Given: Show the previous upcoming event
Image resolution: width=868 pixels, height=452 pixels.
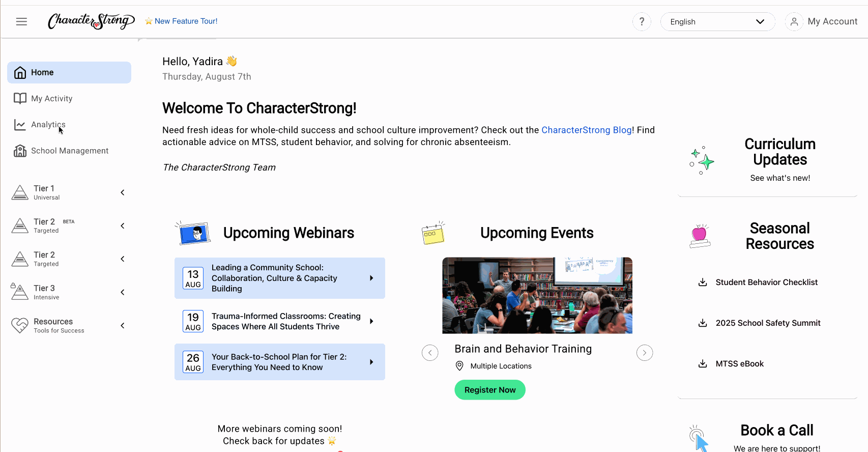Looking at the screenshot, I should click(430, 353).
